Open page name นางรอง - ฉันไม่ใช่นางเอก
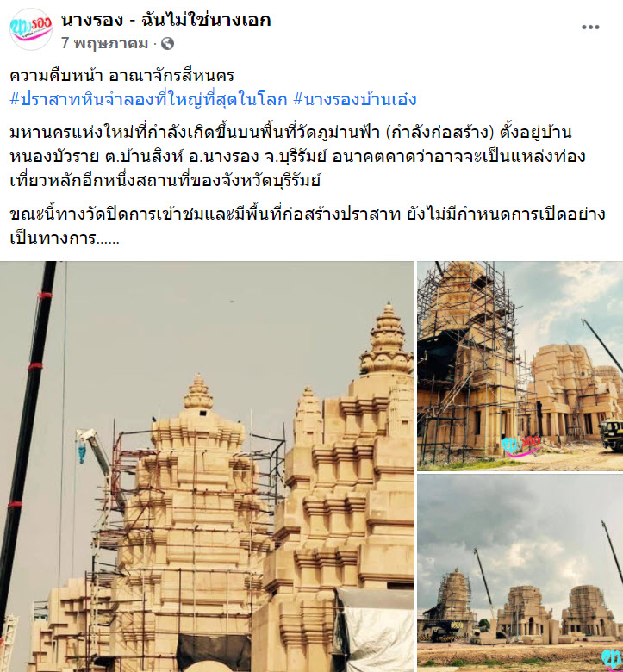Image resolution: width=623 pixels, height=672 pixels. pos(166,20)
